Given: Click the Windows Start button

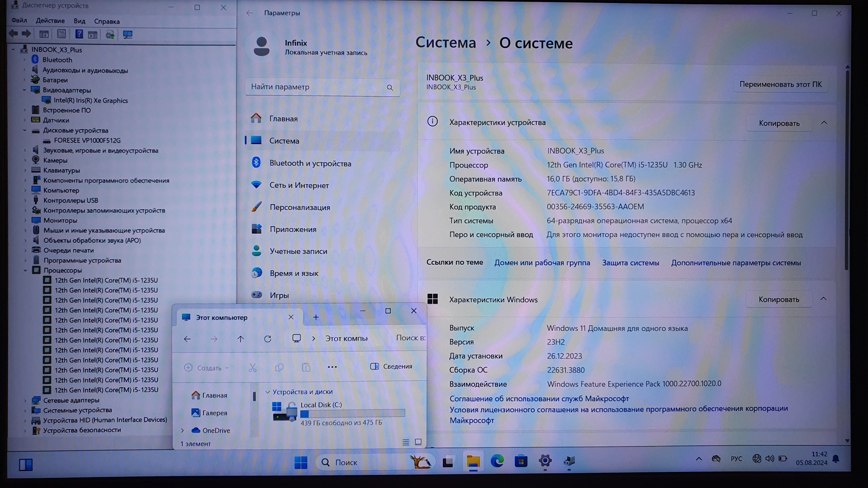Looking at the screenshot, I should pyautogui.click(x=300, y=462).
